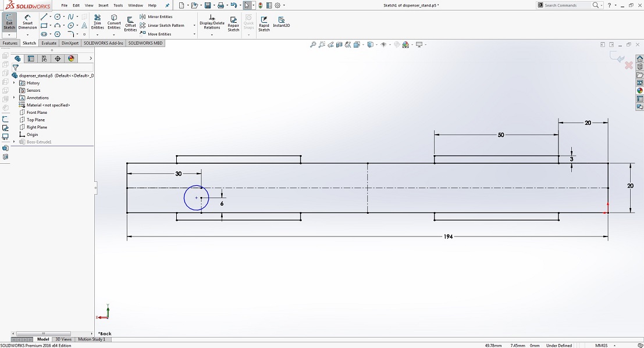
Task: Open the Insert menu
Action: pyautogui.click(x=104, y=5)
